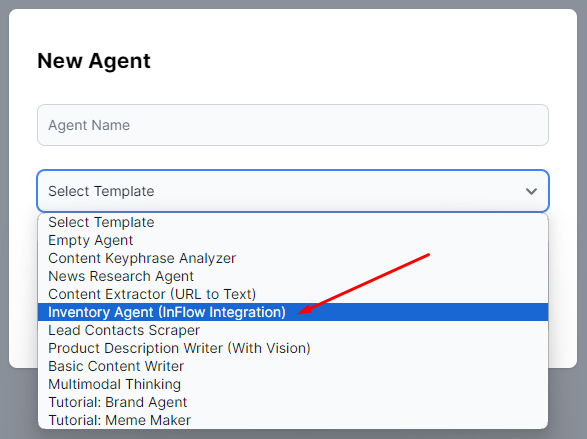
Task: Click the highlighted blue Inventory Agent row
Action: pyautogui.click(x=293, y=312)
